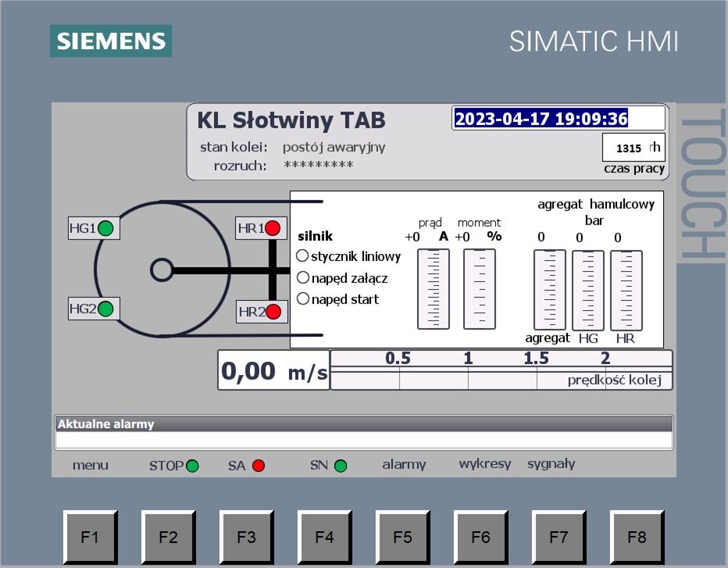Select the napęd start radio indicator
728x568 pixels.
pos(303,298)
